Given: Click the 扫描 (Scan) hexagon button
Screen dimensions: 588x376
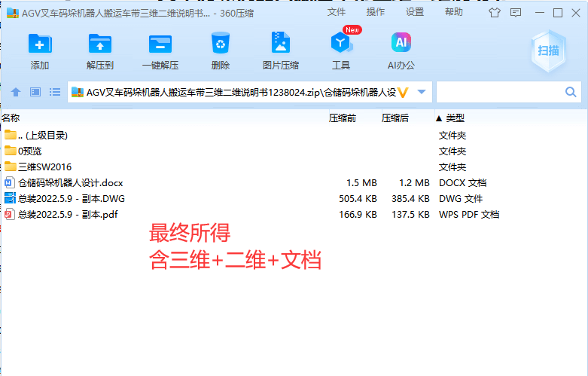Looking at the screenshot, I should pos(548,50).
